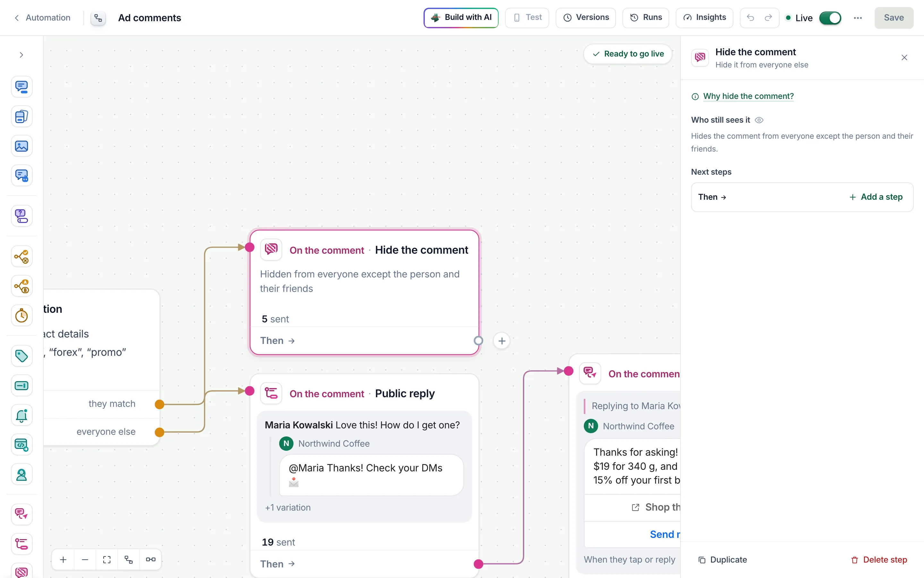Select the question step icon in sidebar
This screenshot has height=578, width=924.
pos(21,216)
